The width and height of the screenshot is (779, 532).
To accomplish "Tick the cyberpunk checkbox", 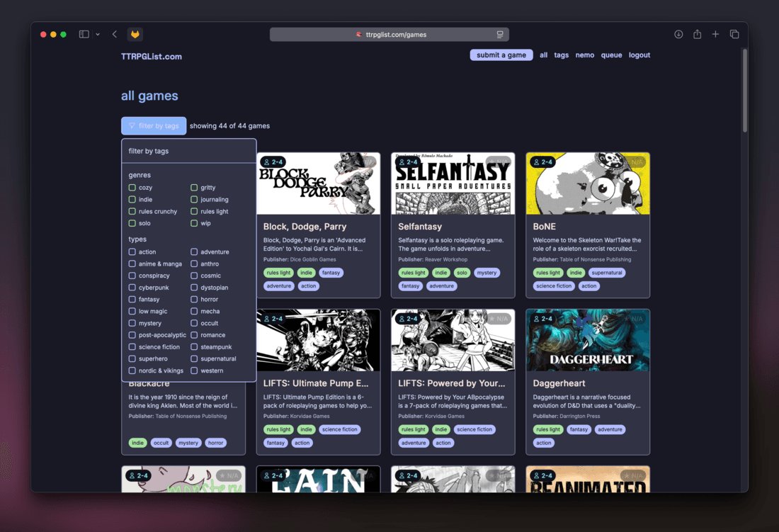I will tap(132, 288).
